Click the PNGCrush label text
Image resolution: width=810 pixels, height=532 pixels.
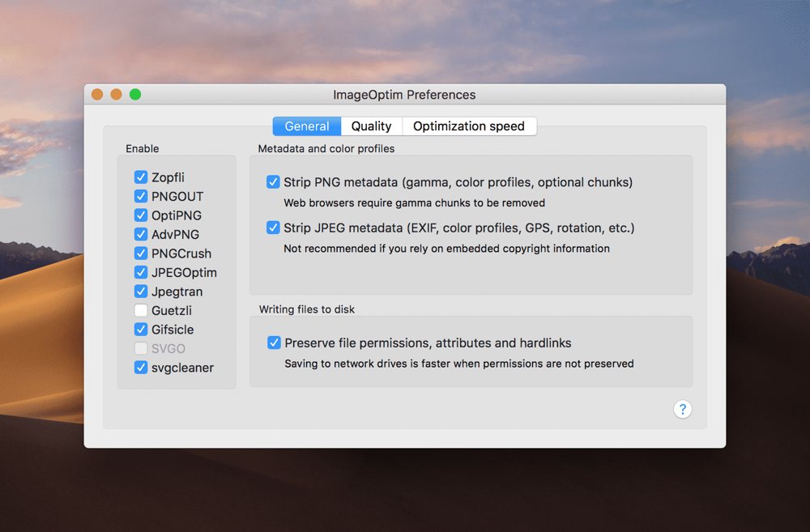181,253
